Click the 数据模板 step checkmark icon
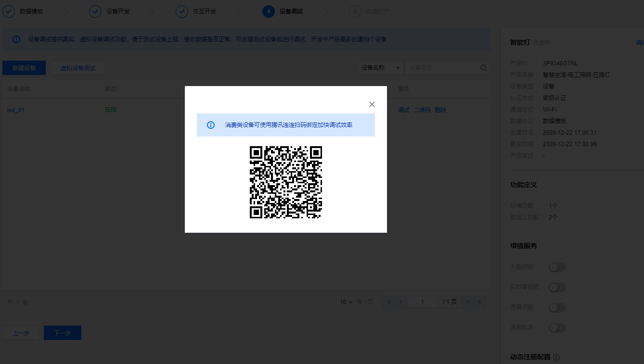Screen dimensions: 644x364 (9, 11)
